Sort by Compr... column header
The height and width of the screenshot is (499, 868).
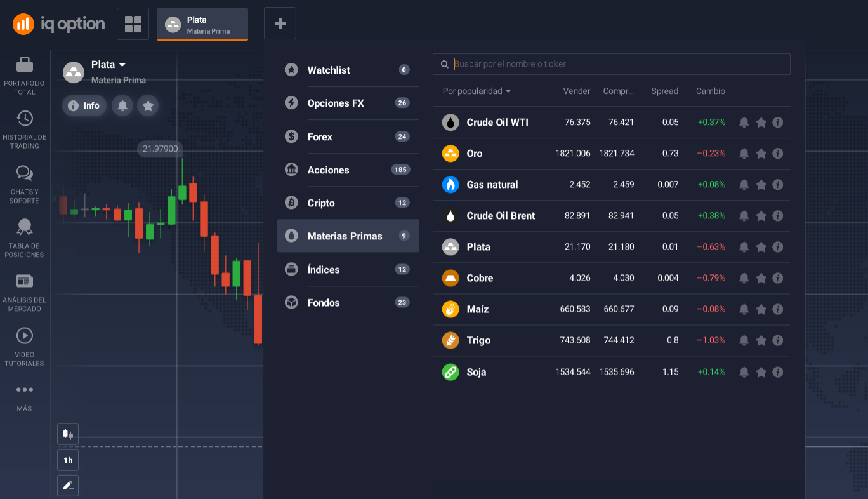(619, 91)
